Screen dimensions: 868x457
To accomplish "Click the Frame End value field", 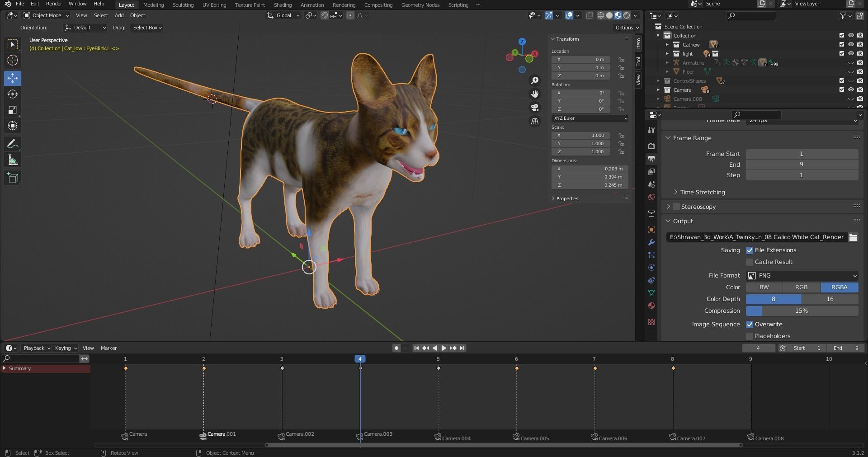I will click(802, 165).
